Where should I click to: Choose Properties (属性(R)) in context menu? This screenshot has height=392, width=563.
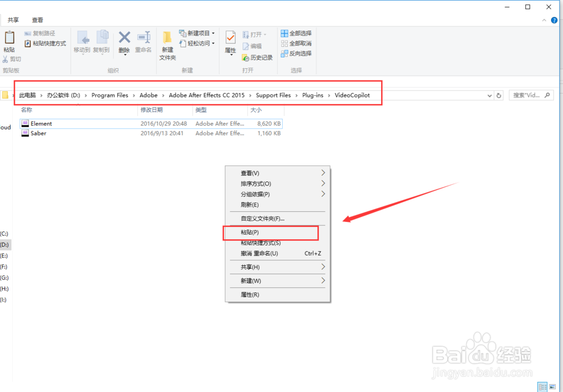click(x=278, y=295)
